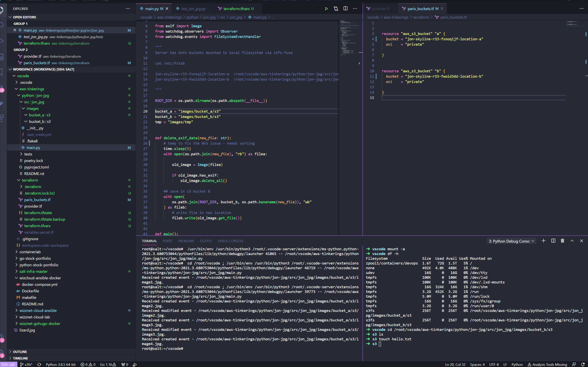588x367 pixels.
Task: Split the terminal panel
Action: (553, 241)
